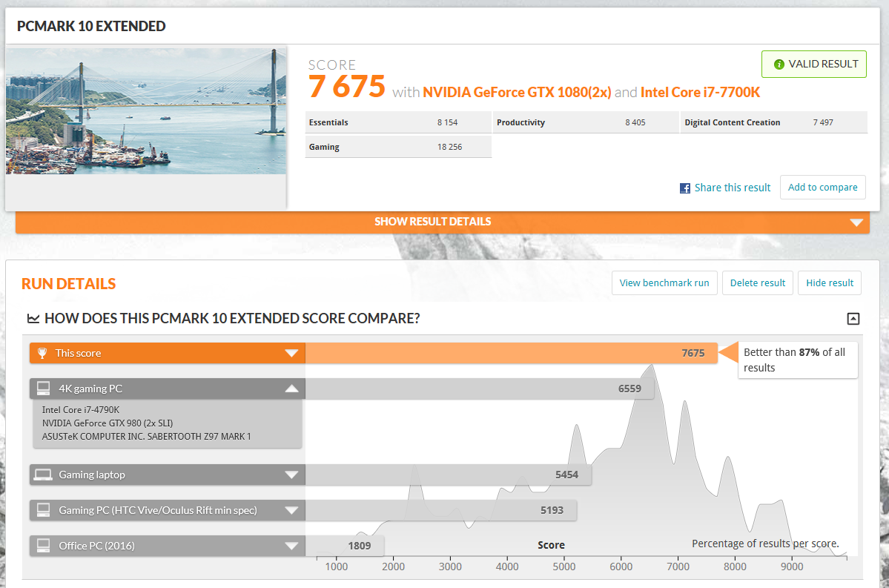Click the trophy icon beside This score
Image resolution: width=889 pixels, height=588 pixels.
point(42,353)
